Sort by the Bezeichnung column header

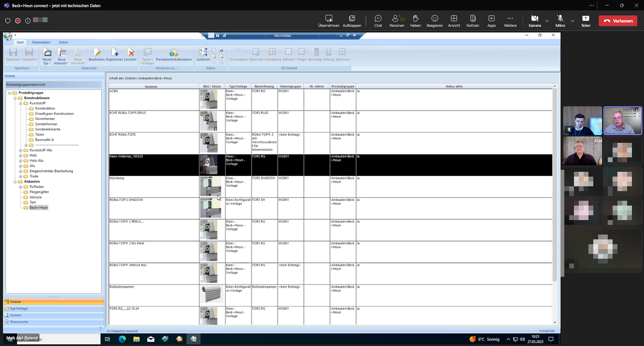[x=264, y=86]
